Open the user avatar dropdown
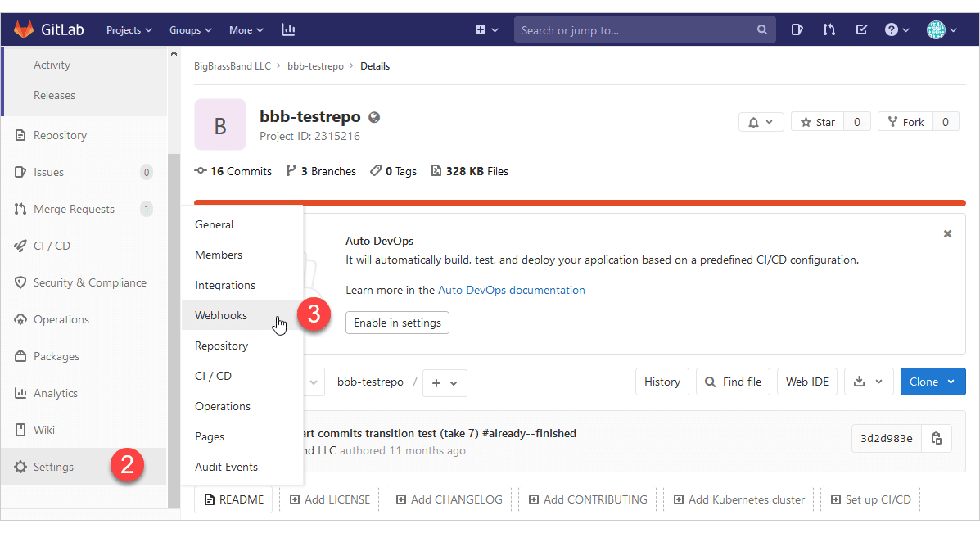980x533 pixels. coord(942,29)
